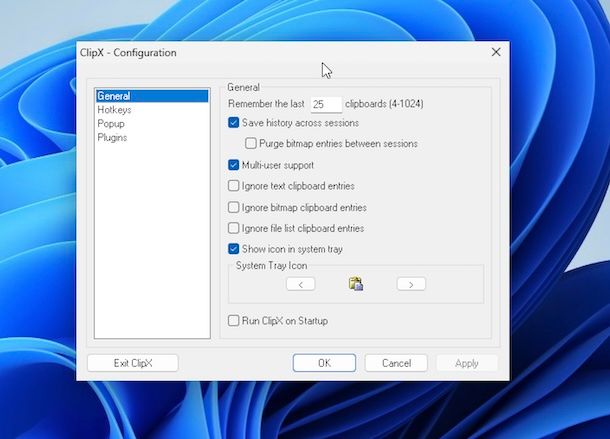The width and height of the screenshot is (610, 439).
Task: Close the ClipX Configuration window
Action: [x=496, y=52]
